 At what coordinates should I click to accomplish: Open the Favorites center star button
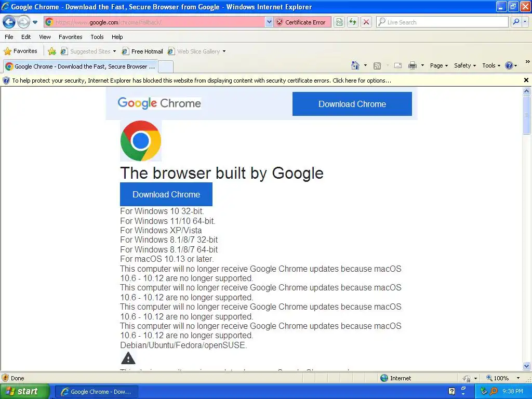pyautogui.click(x=20, y=51)
